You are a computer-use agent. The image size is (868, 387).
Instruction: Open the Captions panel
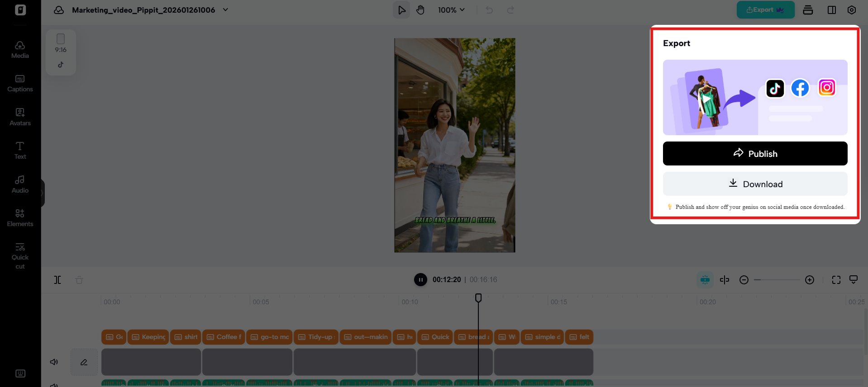tap(20, 84)
